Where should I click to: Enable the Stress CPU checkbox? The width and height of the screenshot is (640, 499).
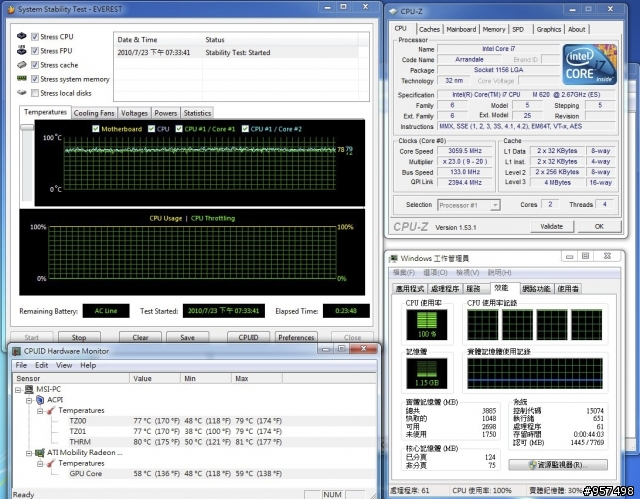pyautogui.click(x=35, y=37)
